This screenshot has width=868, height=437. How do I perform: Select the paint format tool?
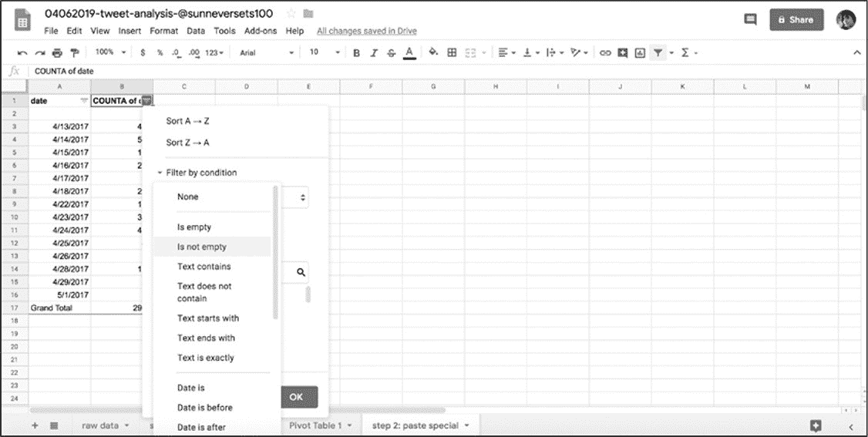click(74, 52)
